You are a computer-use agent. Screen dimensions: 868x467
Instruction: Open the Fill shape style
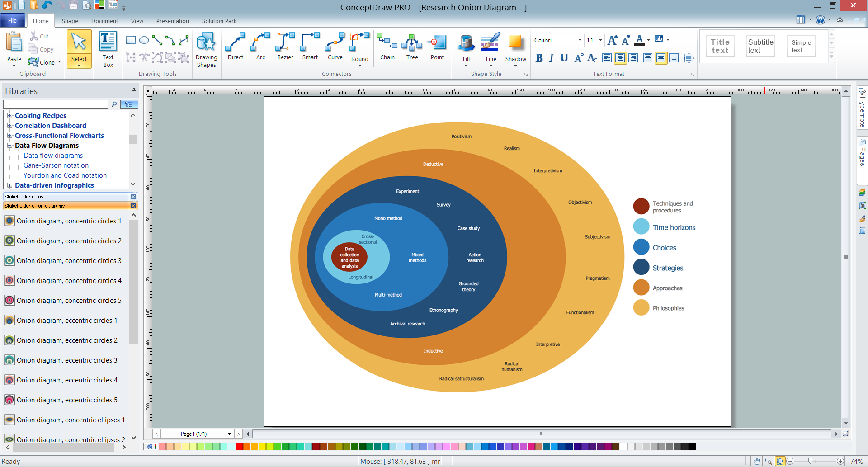pos(466,49)
